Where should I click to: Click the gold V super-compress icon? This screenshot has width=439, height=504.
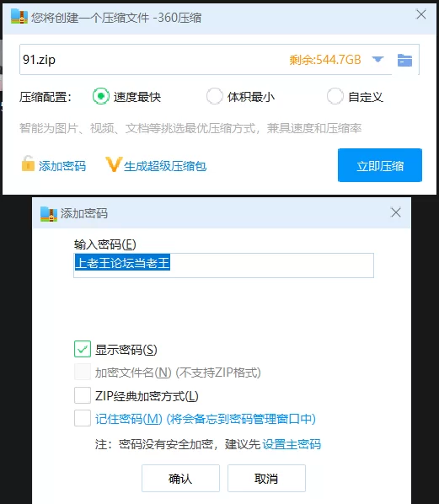coord(114,164)
